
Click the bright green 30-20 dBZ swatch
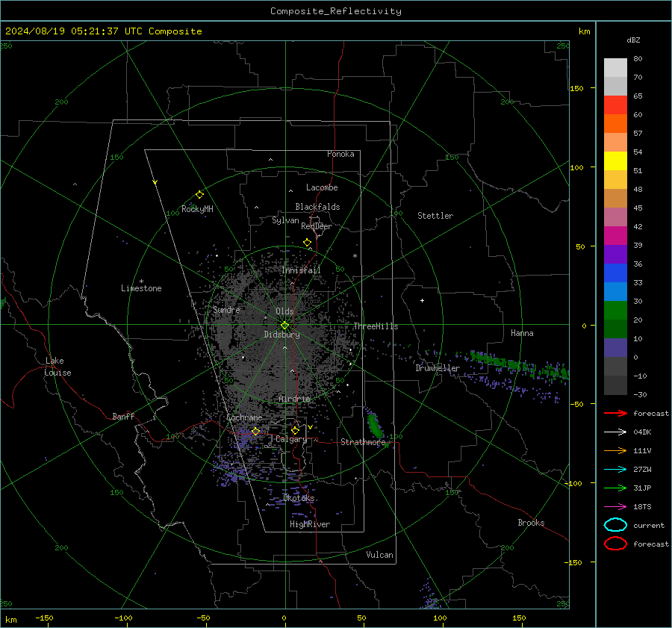pos(615,311)
